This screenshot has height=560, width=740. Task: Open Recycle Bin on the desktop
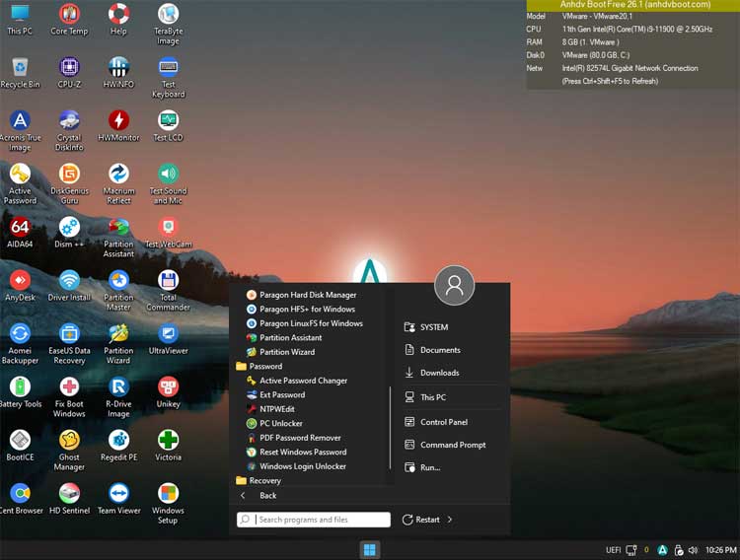pos(20,73)
